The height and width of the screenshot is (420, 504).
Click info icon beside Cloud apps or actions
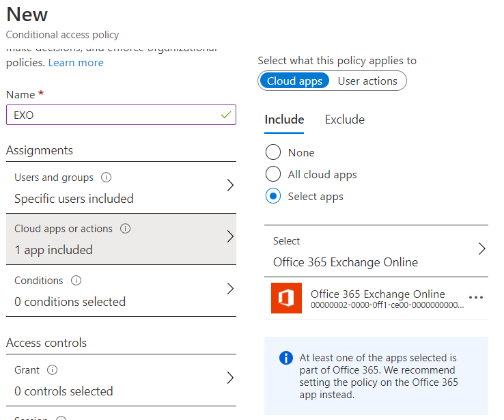click(125, 229)
